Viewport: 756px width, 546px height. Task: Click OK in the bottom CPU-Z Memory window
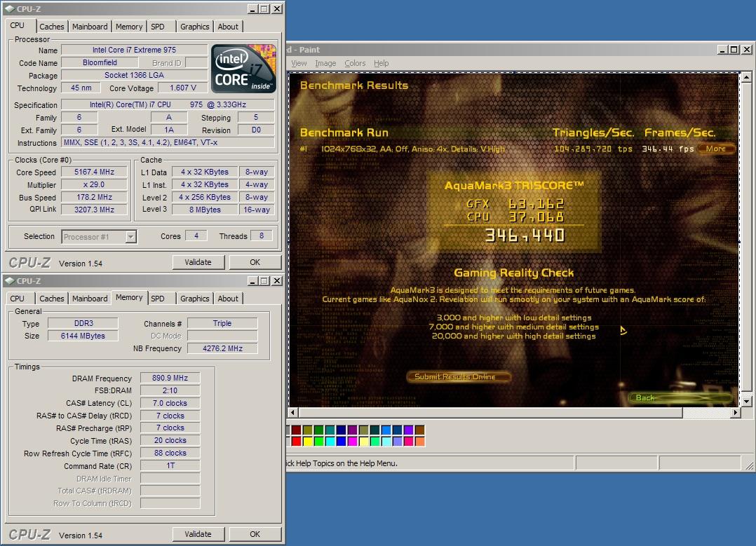(x=255, y=534)
